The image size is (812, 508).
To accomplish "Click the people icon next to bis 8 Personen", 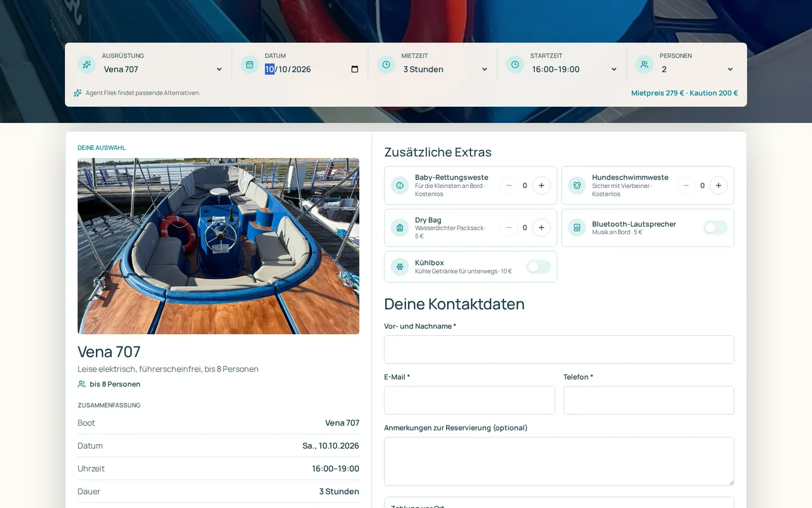I will pos(82,384).
